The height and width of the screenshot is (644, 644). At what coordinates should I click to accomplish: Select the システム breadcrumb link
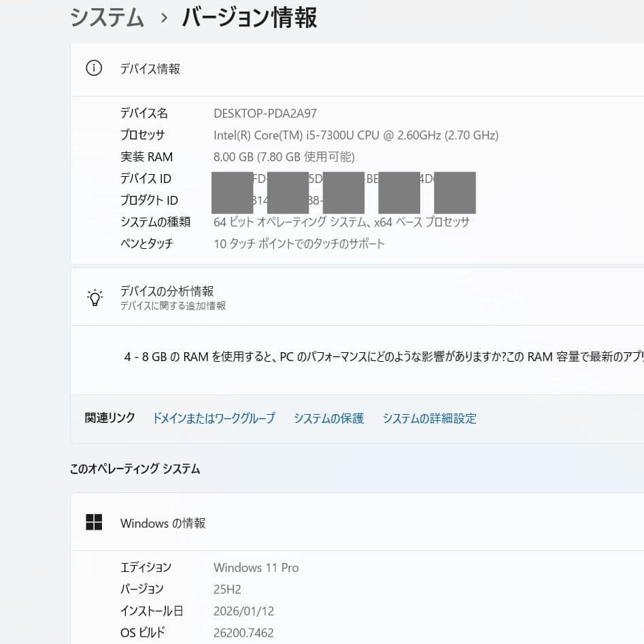click(106, 18)
